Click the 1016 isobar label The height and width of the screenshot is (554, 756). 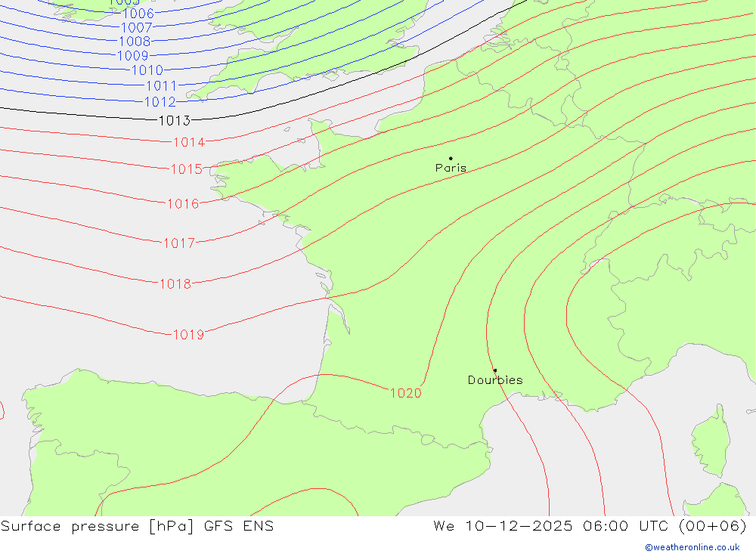(x=183, y=204)
